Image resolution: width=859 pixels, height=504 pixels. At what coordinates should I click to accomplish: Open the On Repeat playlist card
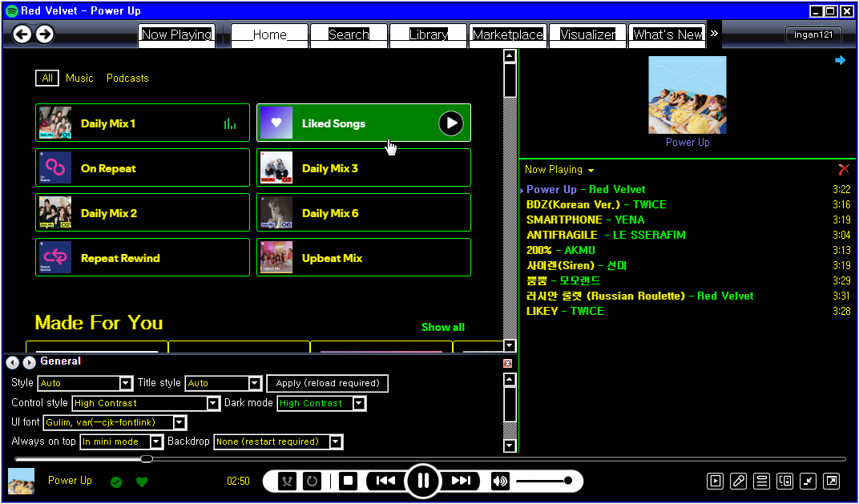click(x=143, y=167)
